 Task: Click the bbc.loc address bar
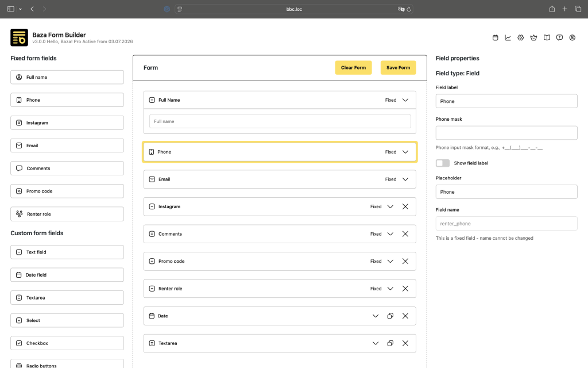point(294,9)
